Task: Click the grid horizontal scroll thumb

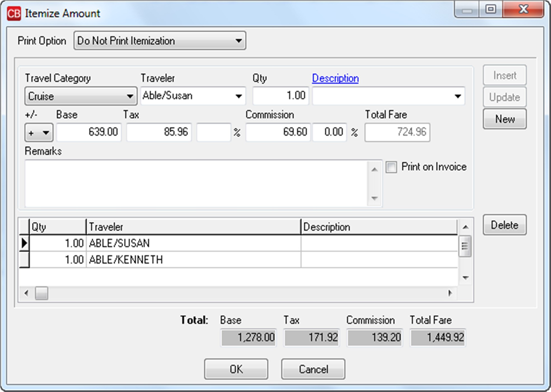Action: 41,293
